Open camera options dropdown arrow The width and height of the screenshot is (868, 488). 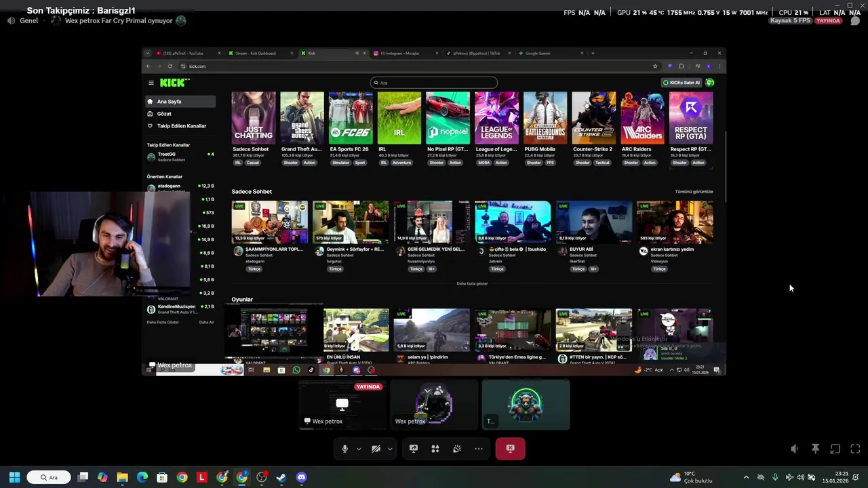pos(390,449)
